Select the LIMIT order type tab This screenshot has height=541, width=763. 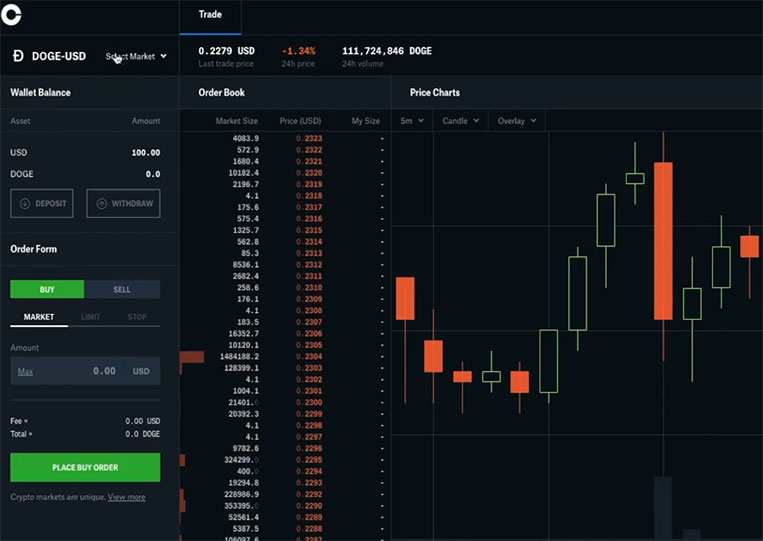[x=91, y=317]
